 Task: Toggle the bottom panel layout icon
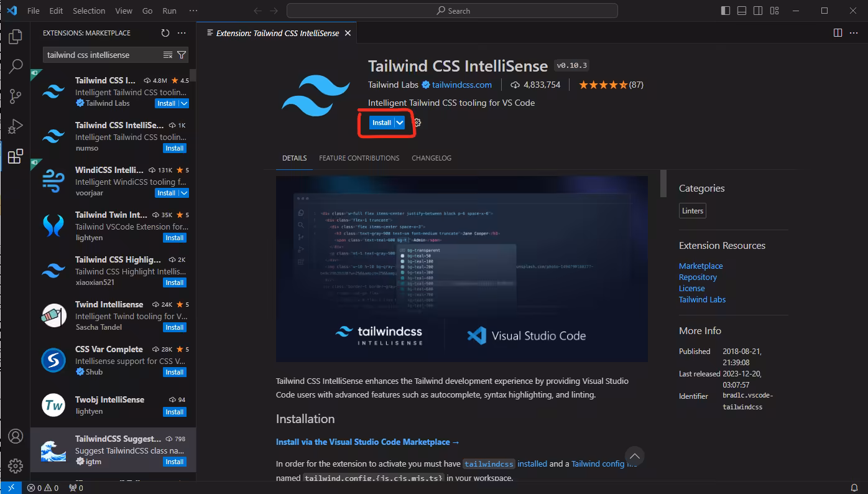pyautogui.click(x=742, y=11)
